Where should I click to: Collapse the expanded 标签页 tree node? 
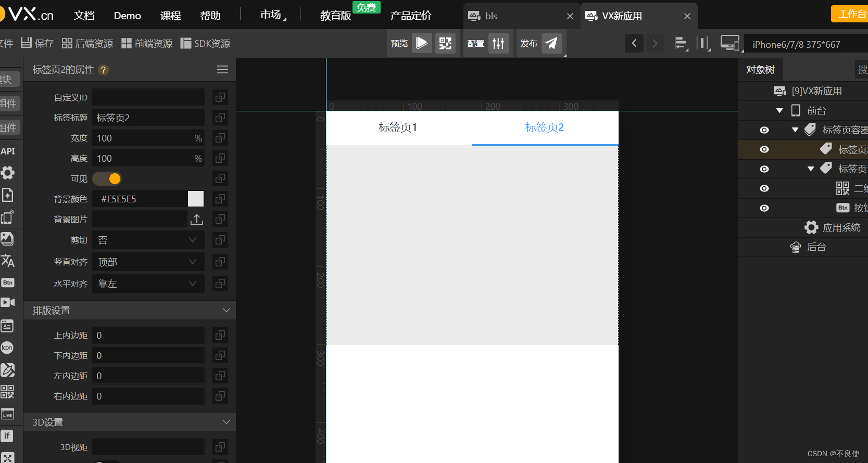811,169
